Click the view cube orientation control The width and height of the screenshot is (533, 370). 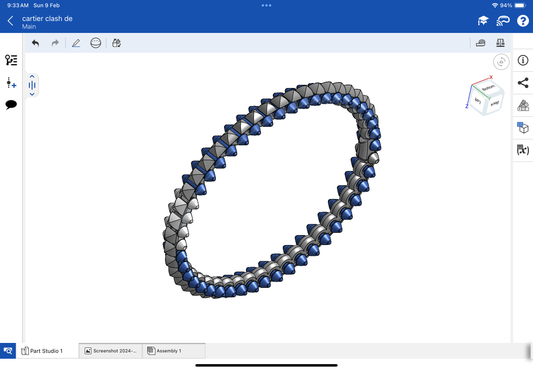[x=484, y=96]
